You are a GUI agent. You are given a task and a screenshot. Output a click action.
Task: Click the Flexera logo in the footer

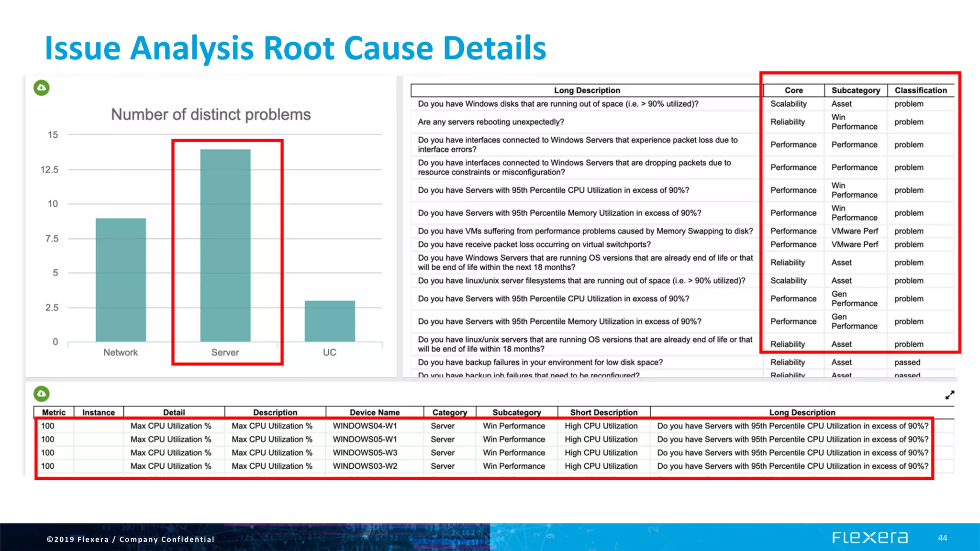(869, 538)
